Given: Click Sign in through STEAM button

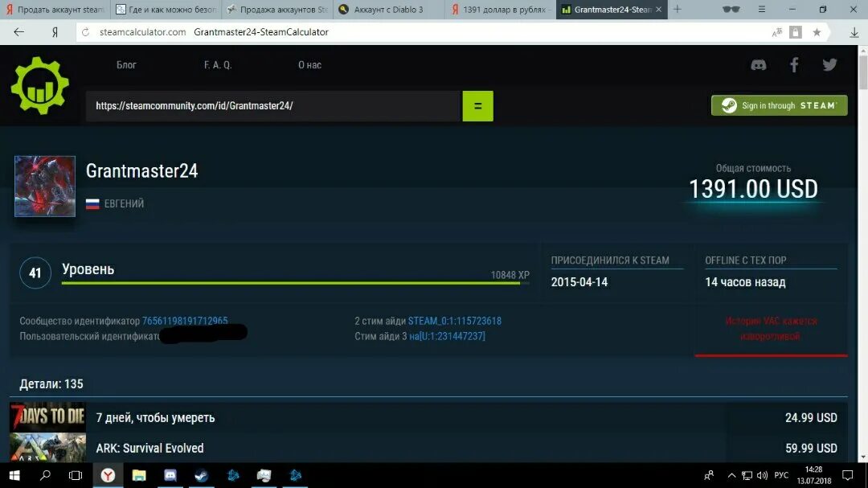Looking at the screenshot, I should tap(779, 105).
